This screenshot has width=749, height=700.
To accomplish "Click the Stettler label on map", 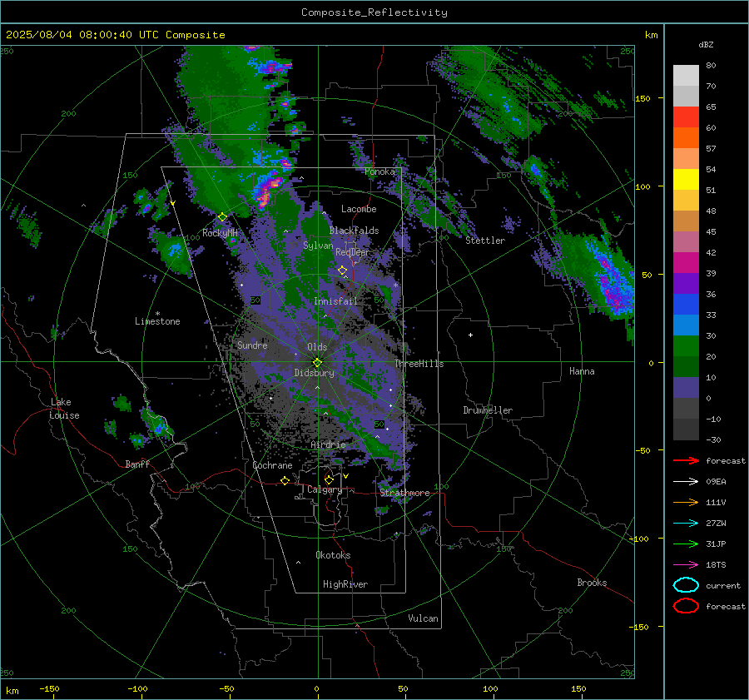I will tap(485, 241).
